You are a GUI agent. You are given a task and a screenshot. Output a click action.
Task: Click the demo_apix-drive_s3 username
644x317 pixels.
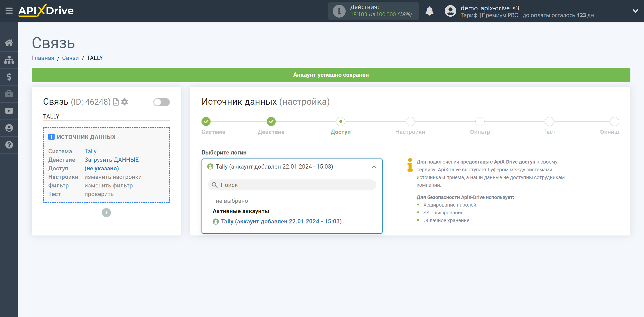coord(490,8)
